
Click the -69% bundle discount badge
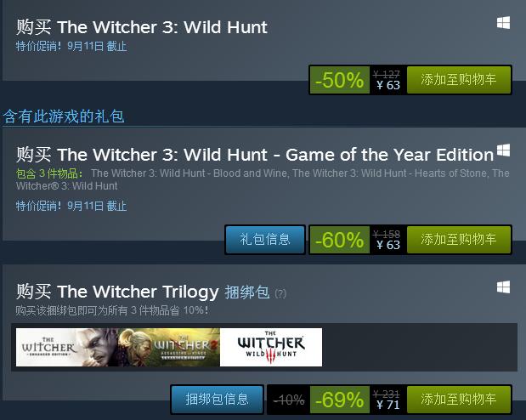(x=340, y=400)
